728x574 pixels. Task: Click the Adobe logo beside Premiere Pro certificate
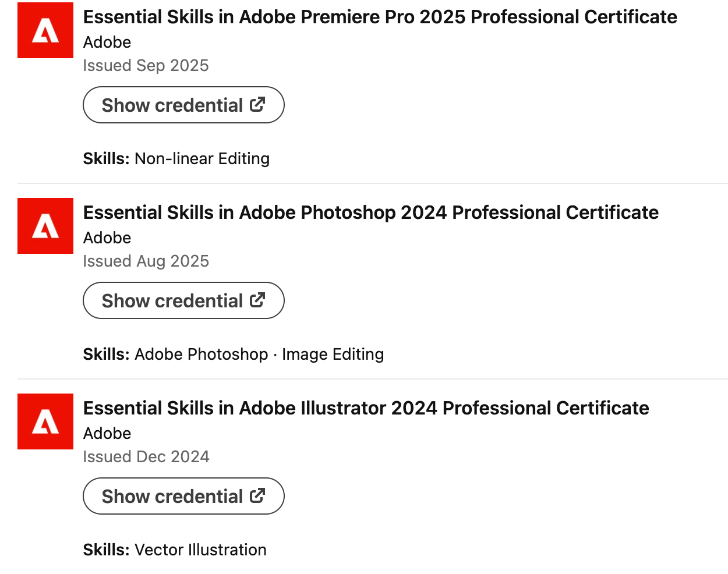pyautogui.click(x=45, y=30)
